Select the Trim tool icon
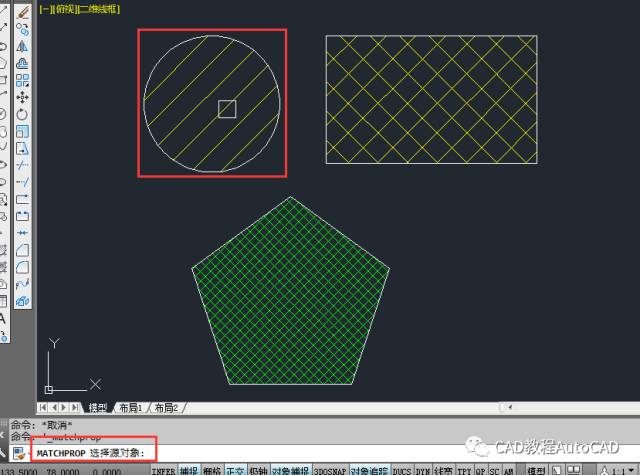This screenshot has height=475, width=640. [22, 165]
